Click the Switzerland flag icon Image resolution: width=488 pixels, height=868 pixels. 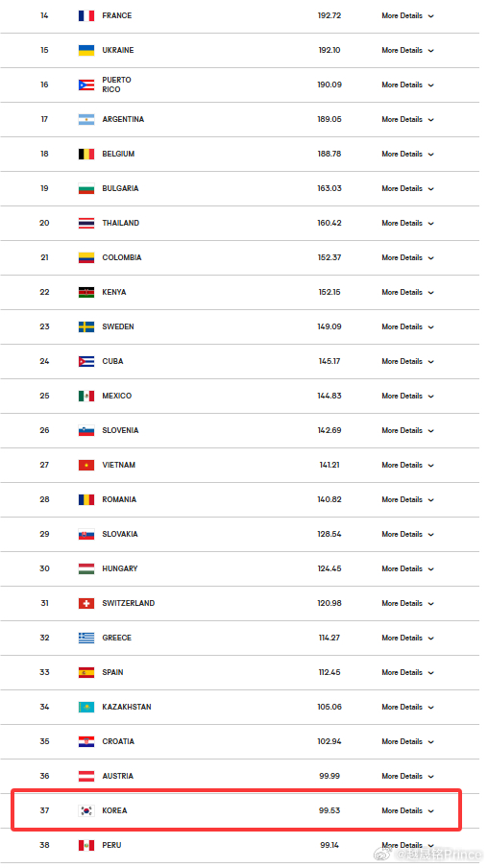click(x=85, y=603)
